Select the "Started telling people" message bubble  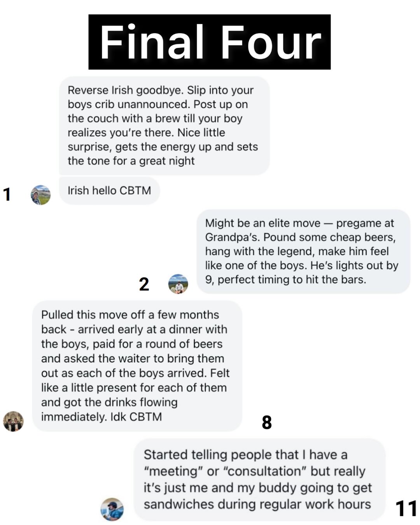point(258,479)
